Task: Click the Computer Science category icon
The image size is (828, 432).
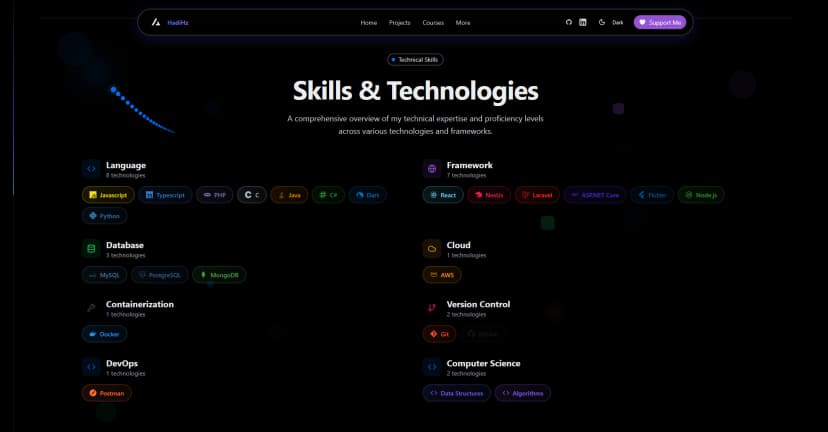Action: coord(432,367)
